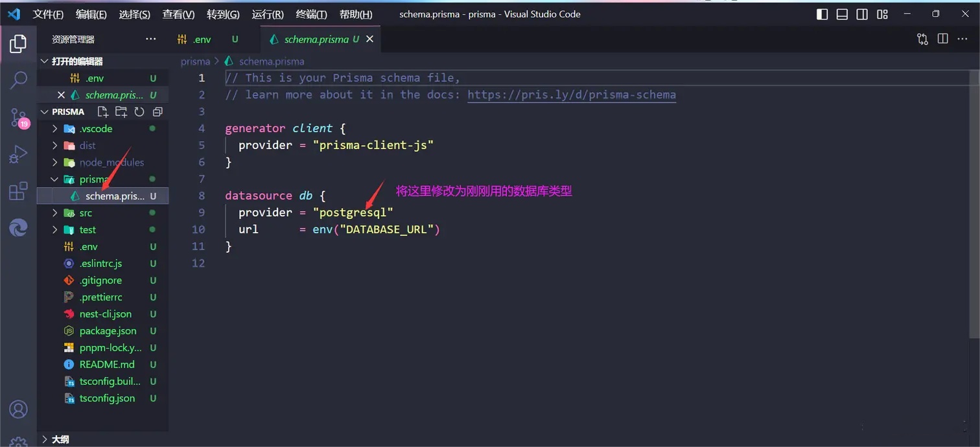Collapse the 打开的编辑器 section
Screen dimensions: 980x447
pyautogui.click(x=45, y=61)
